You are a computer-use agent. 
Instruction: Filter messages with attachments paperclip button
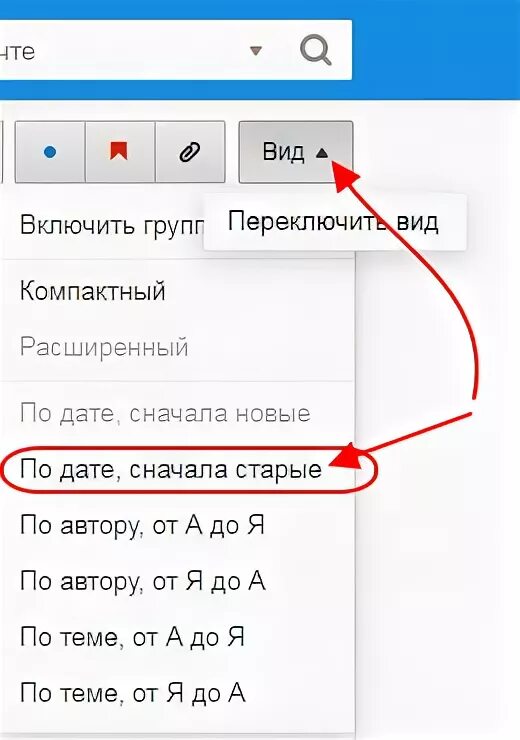pos(190,152)
